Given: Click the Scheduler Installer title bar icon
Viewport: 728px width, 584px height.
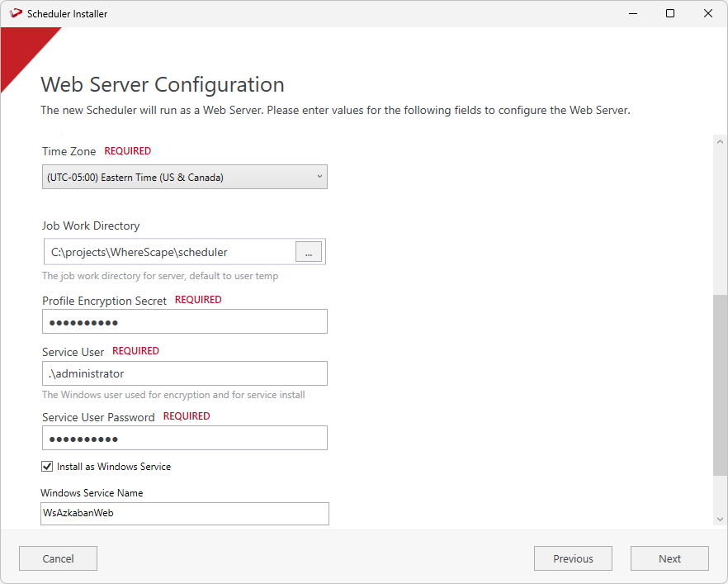Looking at the screenshot, I should coord(15,13).
